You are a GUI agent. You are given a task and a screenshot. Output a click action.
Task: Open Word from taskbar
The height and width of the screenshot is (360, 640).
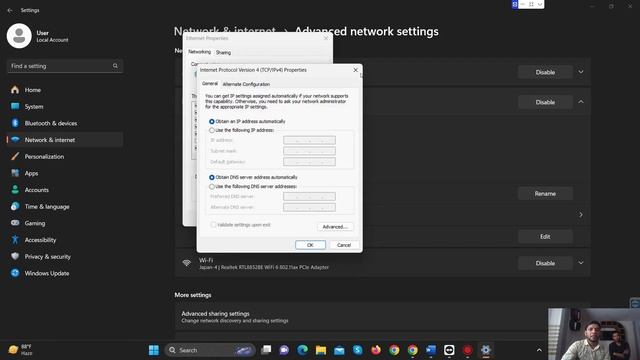(x=431, y=350)
